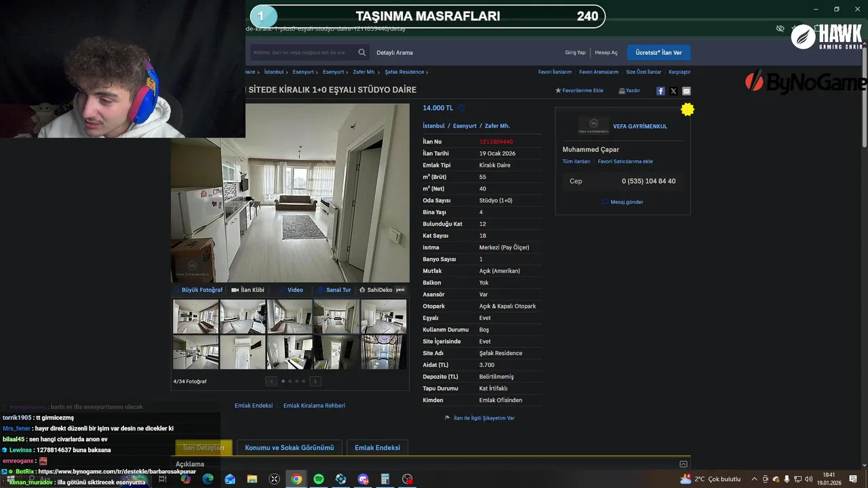The width and height of the screenshot is (868, 488).
Task: Switch to Emlak Endeksi tab
Action: click(x=377, y=447)
